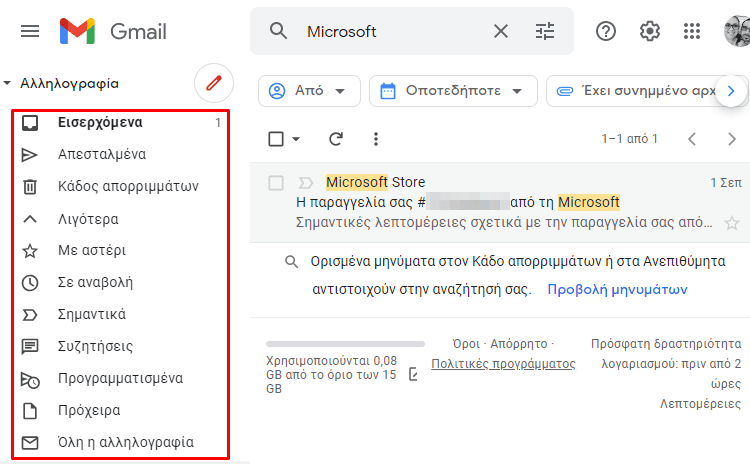This screenshot has height=472, width=750.
Task: Open the account profile picture
Action: (737, 32)
